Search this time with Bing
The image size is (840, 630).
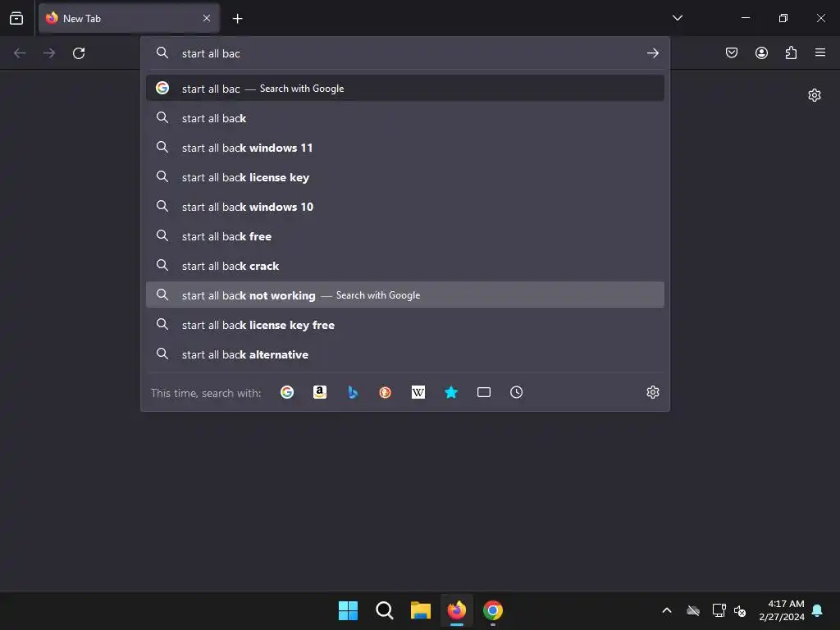coord(353,392)
